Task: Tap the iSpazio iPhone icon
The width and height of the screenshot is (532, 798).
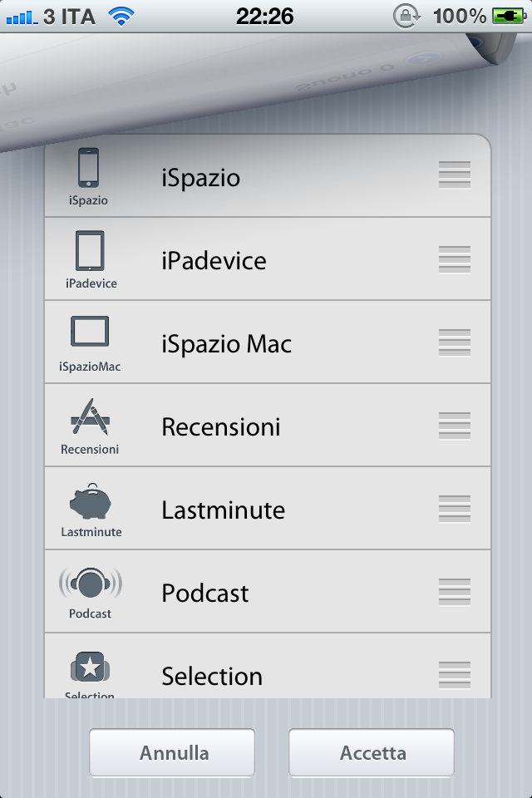Action: click(x=88, y=168)
